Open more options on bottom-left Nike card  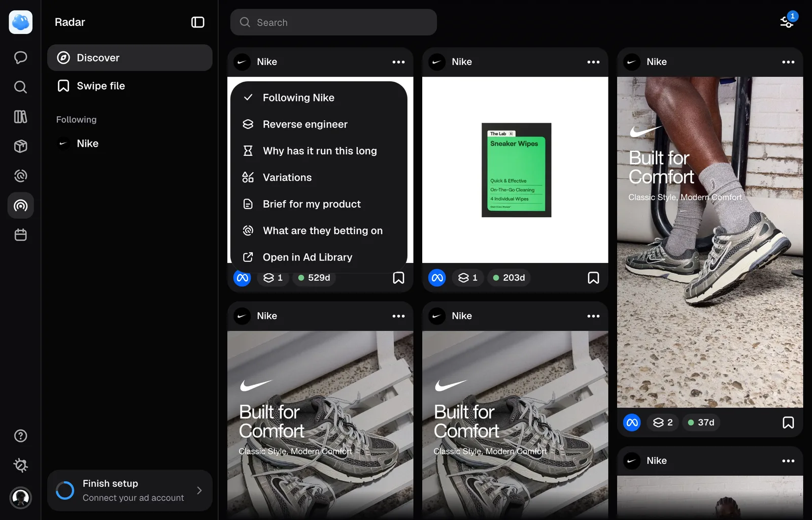(398, 316)
